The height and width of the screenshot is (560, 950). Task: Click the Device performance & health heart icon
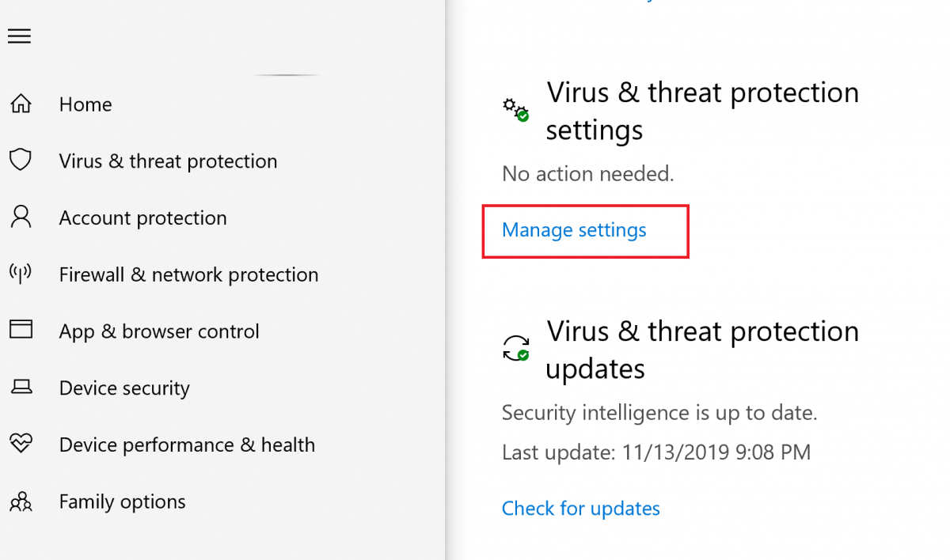pyautogui.click(x=21, y=445)
